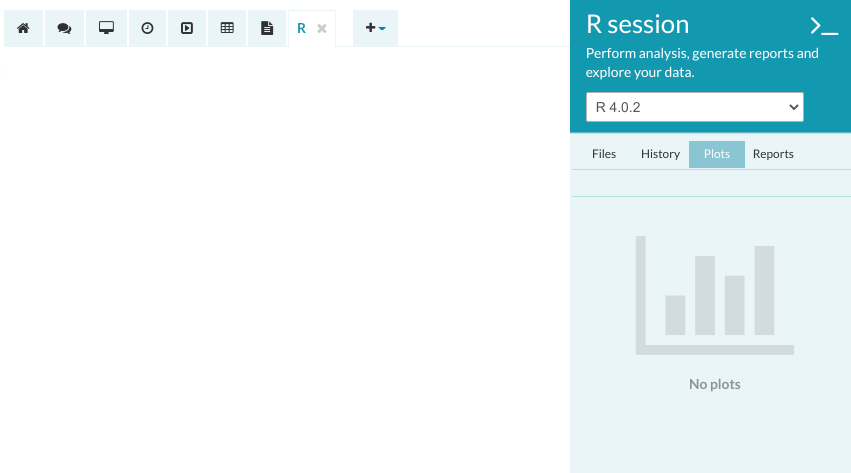This screenshot has height=473, width=851.
Task: Go to the Home tab icon
Action: pyautogui.click(x=23, y=29)
